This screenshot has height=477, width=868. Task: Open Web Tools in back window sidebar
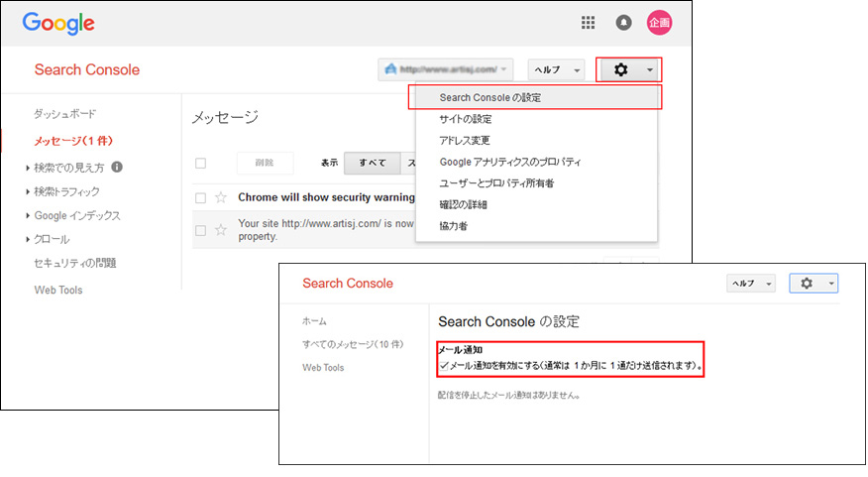click(58, 290)
